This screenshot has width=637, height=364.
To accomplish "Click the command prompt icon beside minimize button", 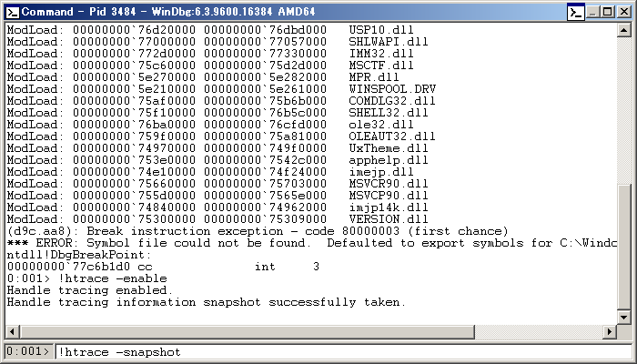I will pyautogui.click(x=575, y=12).
